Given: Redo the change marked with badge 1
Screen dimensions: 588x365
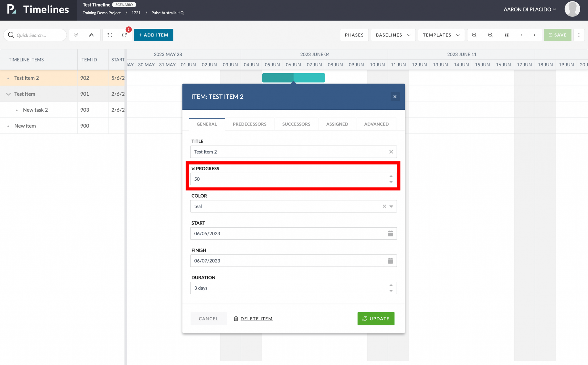Looking at the screenshot, I should [x=124, y=35].
